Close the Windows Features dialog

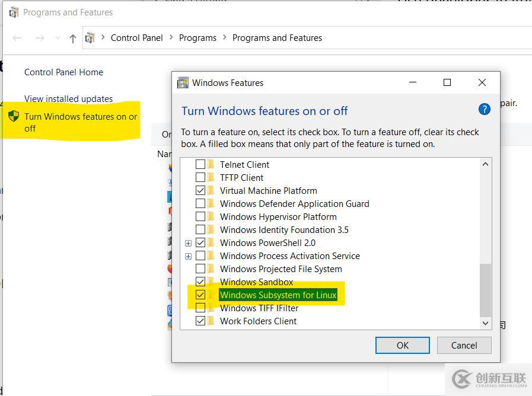click(482, 82)
